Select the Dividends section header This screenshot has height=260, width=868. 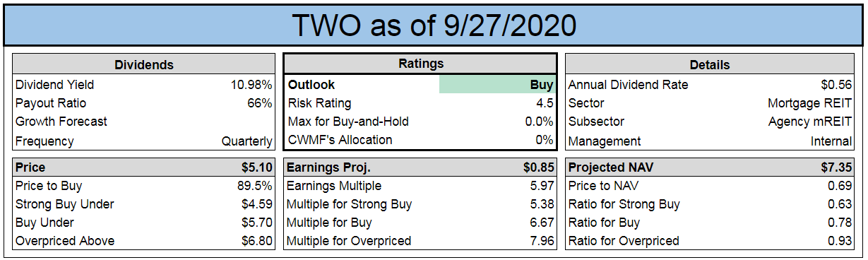tap(144, 65)
